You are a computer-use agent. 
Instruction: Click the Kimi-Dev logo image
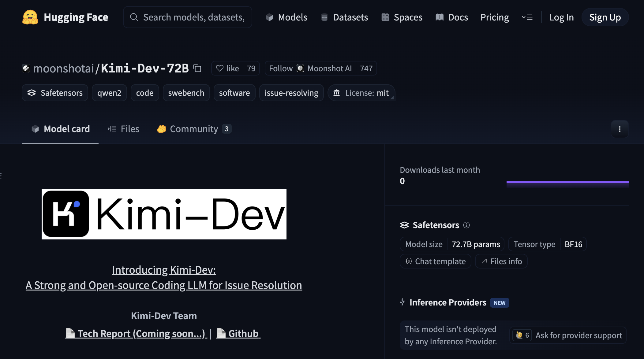(x=164, y=214)
